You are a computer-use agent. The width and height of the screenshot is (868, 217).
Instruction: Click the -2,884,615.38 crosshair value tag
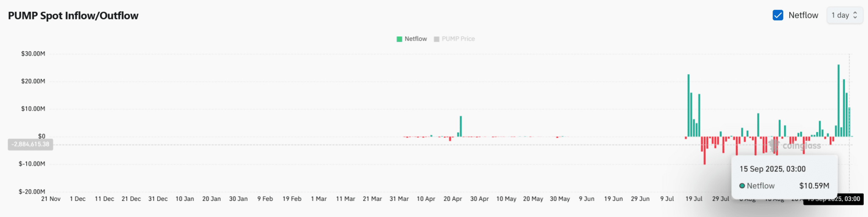point(31,145)
